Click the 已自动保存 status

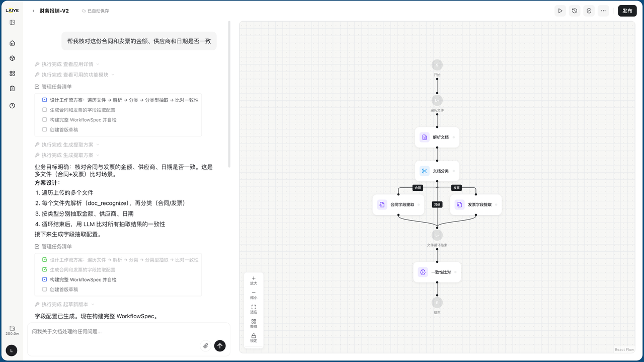(95, 11)
